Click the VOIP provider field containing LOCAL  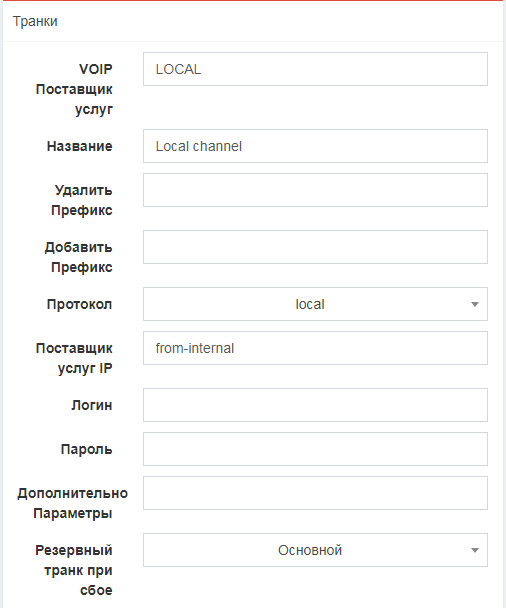[315, 69]
